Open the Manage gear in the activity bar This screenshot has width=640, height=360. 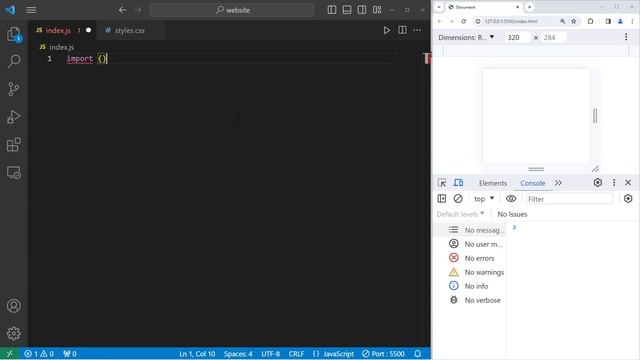point(13,333)
